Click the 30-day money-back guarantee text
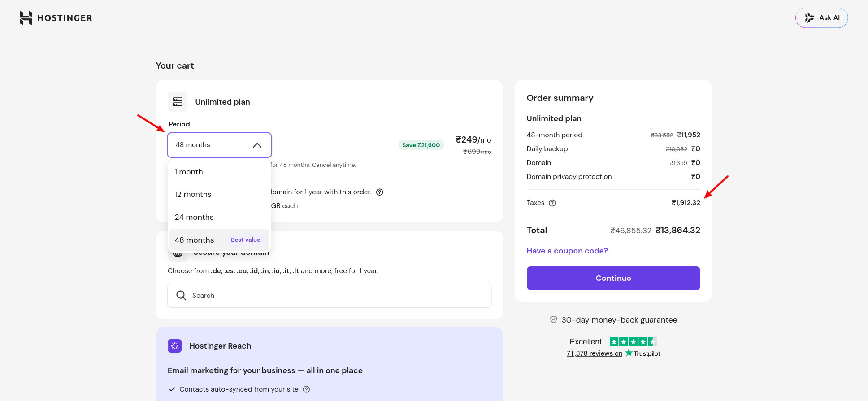Viewport: 868px width, 401px height. [x=619, y=320]
